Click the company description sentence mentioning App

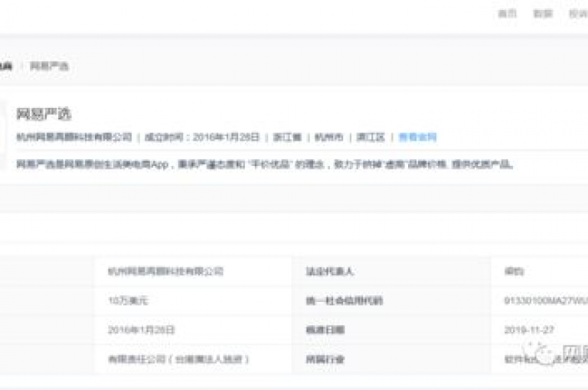pyautogui.click(x=264, y=164)
